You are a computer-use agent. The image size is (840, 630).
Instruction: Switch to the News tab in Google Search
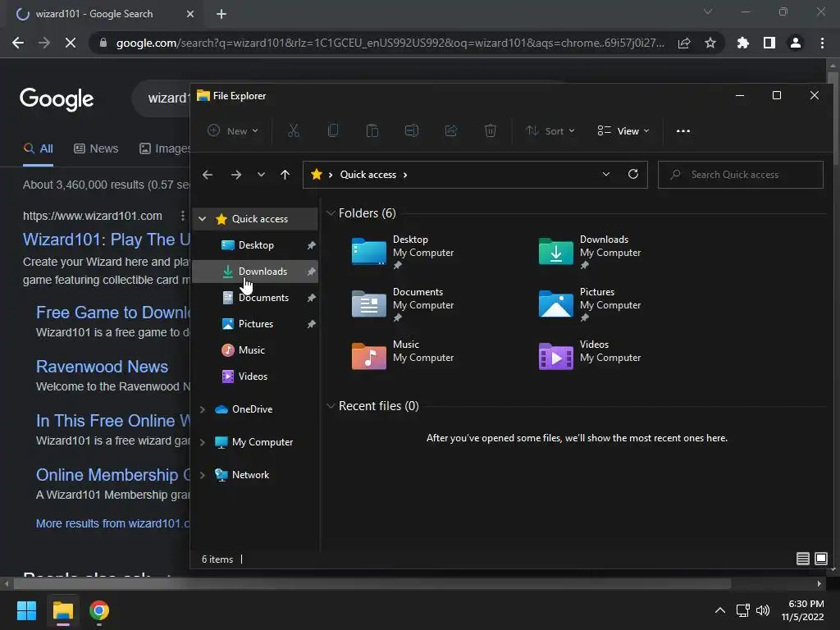(x=96, y=148)
